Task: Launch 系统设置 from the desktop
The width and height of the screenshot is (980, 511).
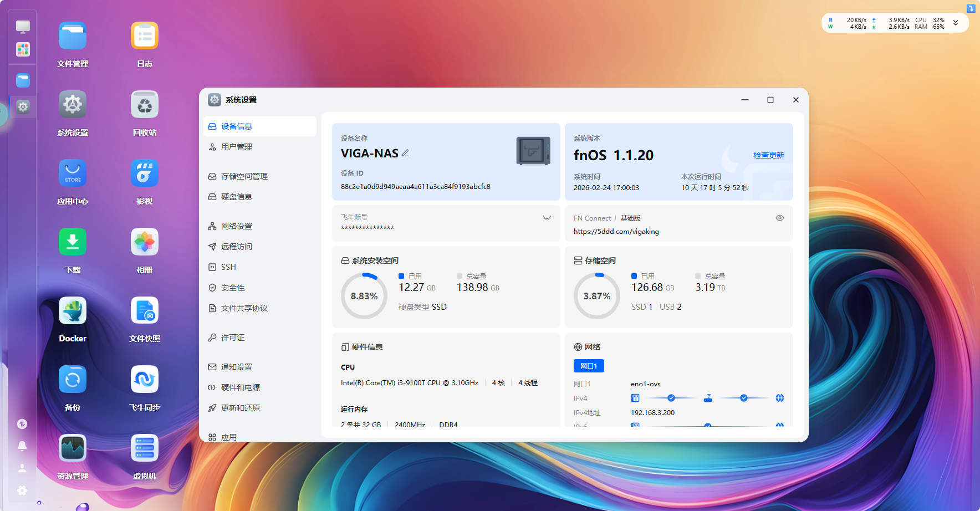Action: 73,105
